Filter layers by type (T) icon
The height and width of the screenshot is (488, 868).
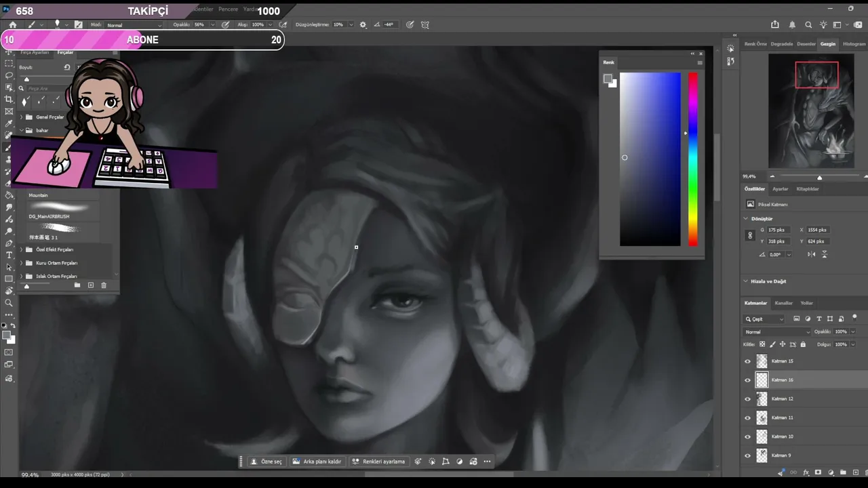(819, 319)
